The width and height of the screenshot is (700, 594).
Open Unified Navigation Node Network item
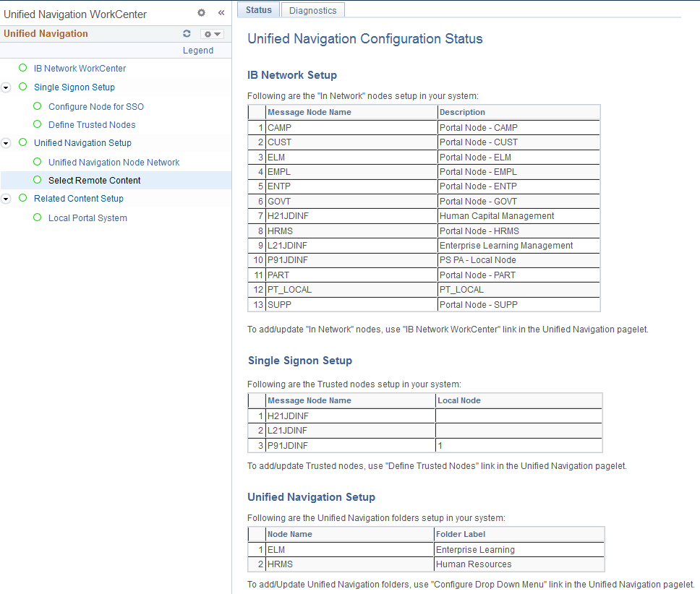tap(114, 162)
